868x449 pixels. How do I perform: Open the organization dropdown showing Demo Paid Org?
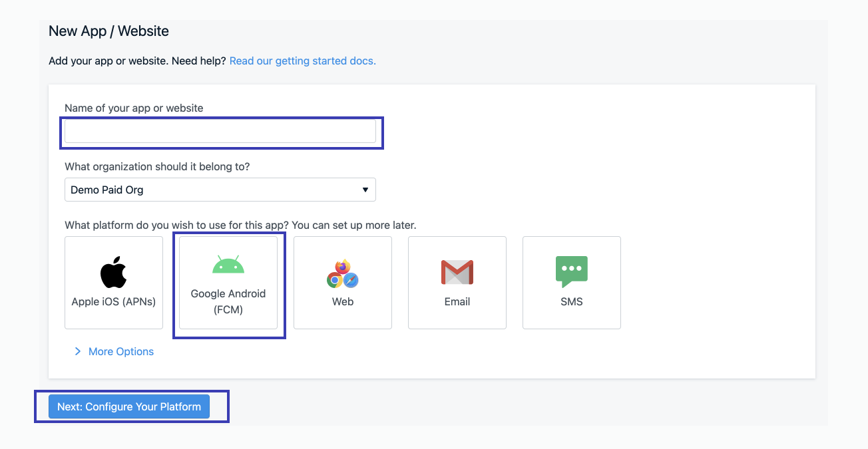click(220, 190)
